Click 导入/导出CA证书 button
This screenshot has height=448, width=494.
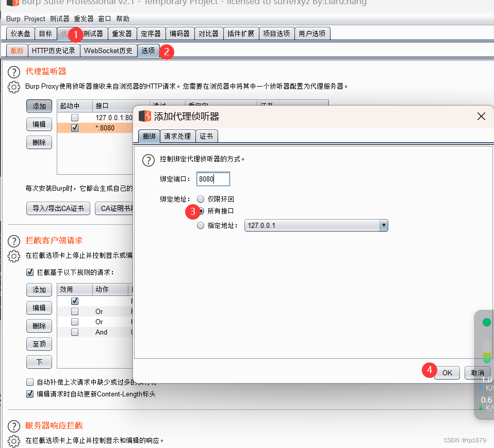(58, 208)
